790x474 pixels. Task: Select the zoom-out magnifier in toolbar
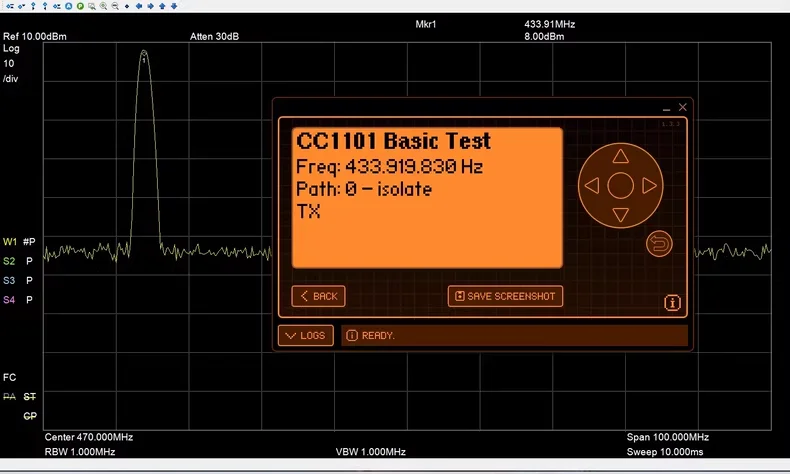115,6
